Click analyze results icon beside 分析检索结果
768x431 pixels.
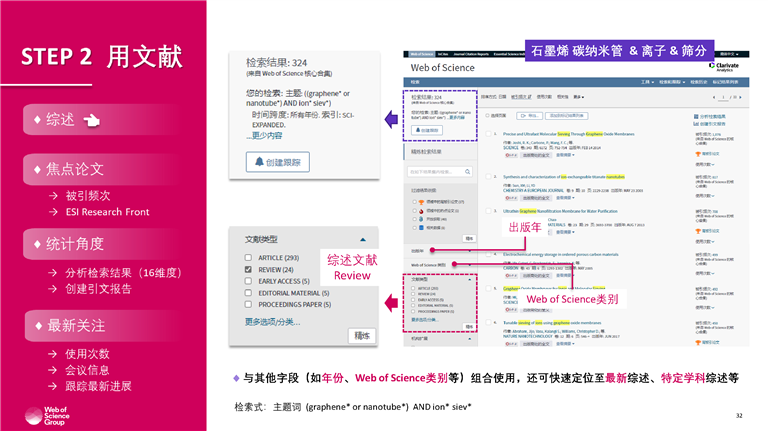696,117
